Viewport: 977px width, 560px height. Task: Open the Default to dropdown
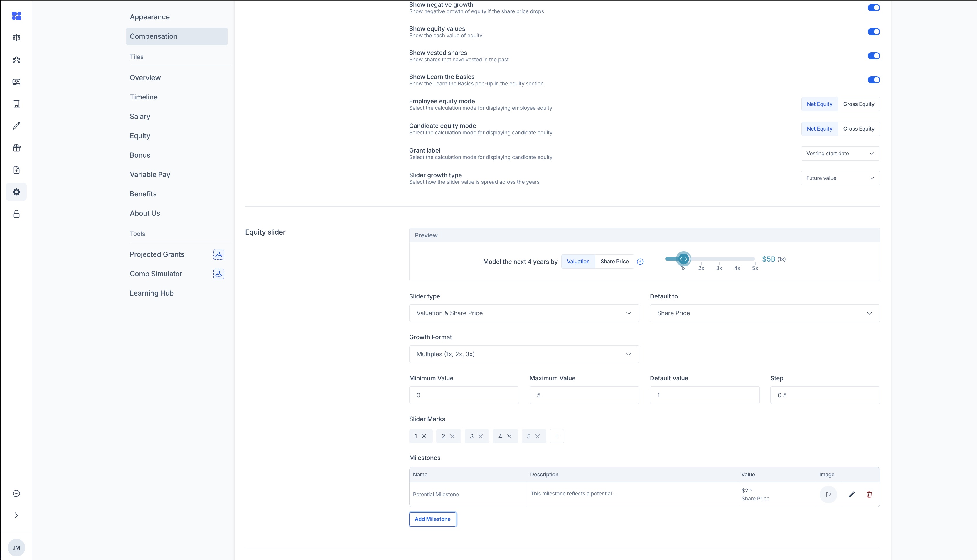[765, 313]
